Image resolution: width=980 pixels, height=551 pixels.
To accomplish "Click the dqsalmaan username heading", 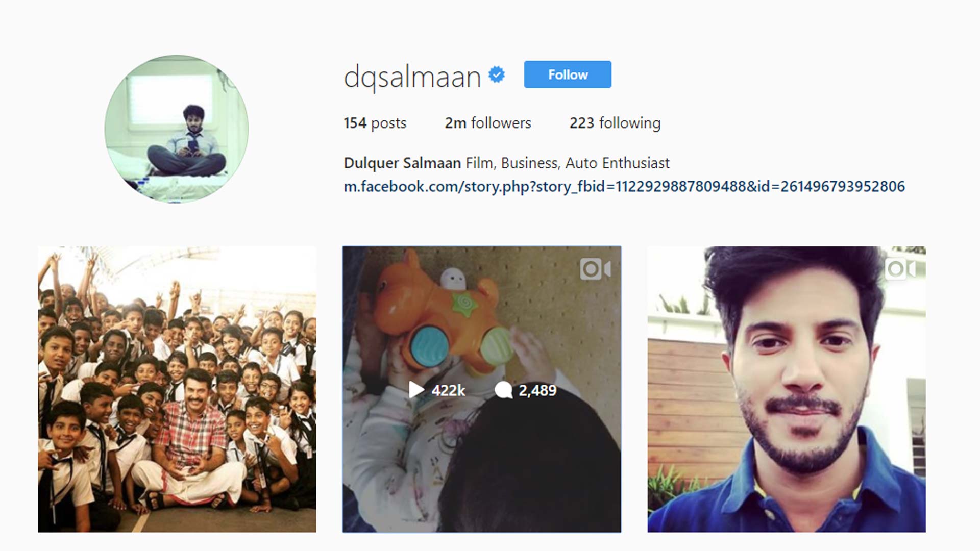I will [412, 78].
